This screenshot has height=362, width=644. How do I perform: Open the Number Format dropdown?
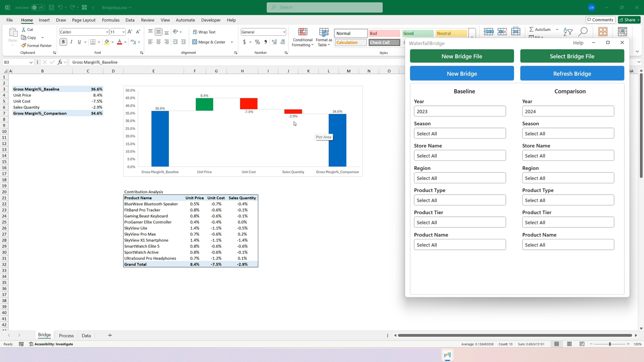coord(284,32)
